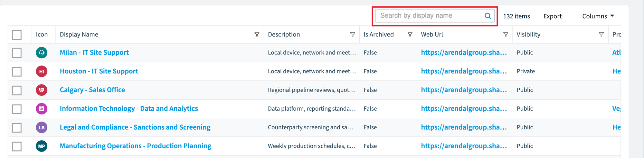Check the Calgary - Sales Office row
The height and width of the screenshot is (158, 644).
17,90
